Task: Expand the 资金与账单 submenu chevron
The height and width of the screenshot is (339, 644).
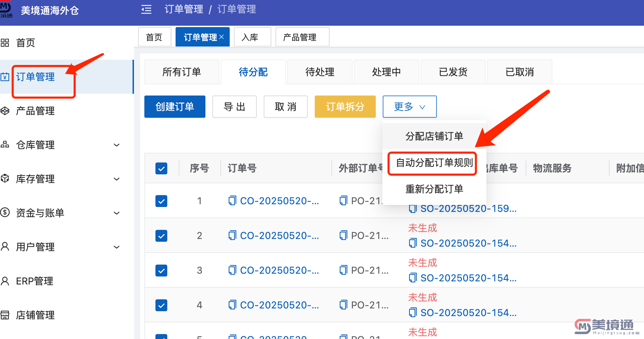Action: click(x=117, y=213)
